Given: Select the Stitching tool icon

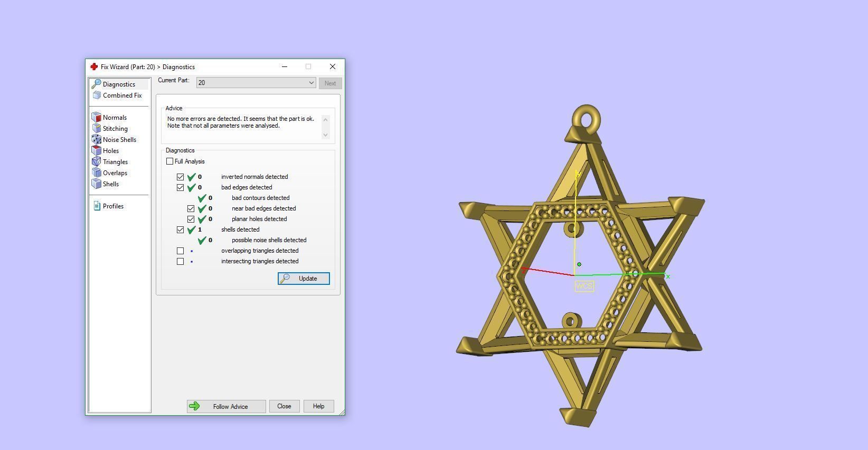Looking at the screenshot, I should point(96,128).
